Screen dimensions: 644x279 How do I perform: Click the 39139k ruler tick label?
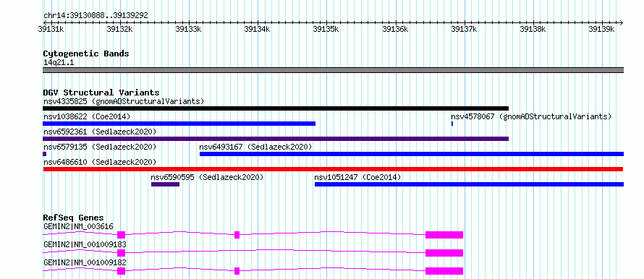click(x=602, y=29)
